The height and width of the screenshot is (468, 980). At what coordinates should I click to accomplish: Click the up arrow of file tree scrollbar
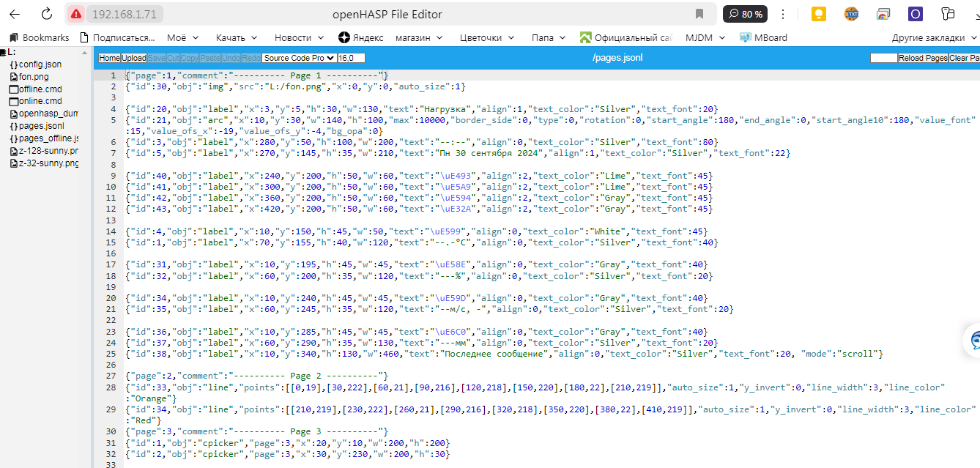pos(86,51)
